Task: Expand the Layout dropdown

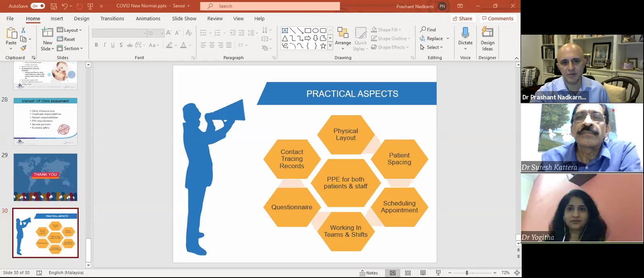Action: tap(70, 30)
